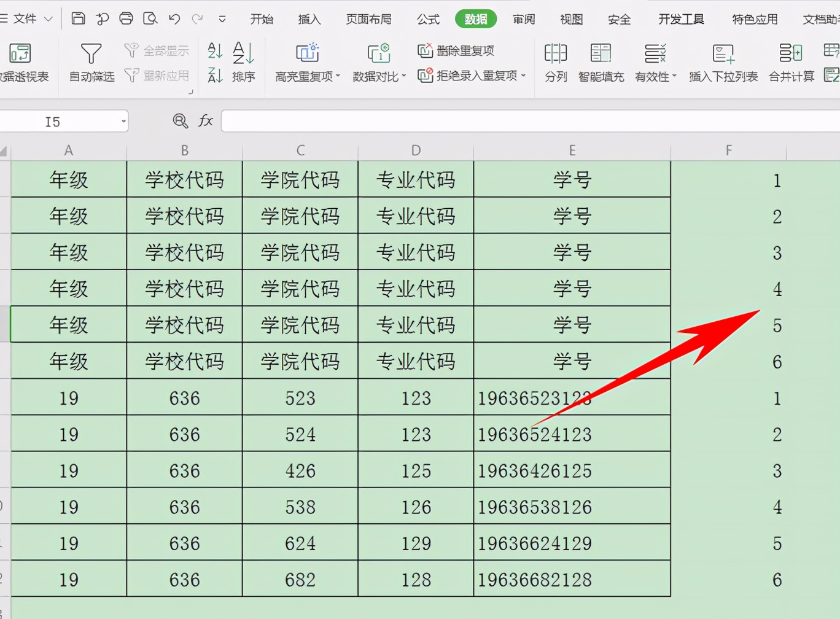Click the Save icon in quick toolbar
Viewport: 840px width, 619px height.
(78, 18)
